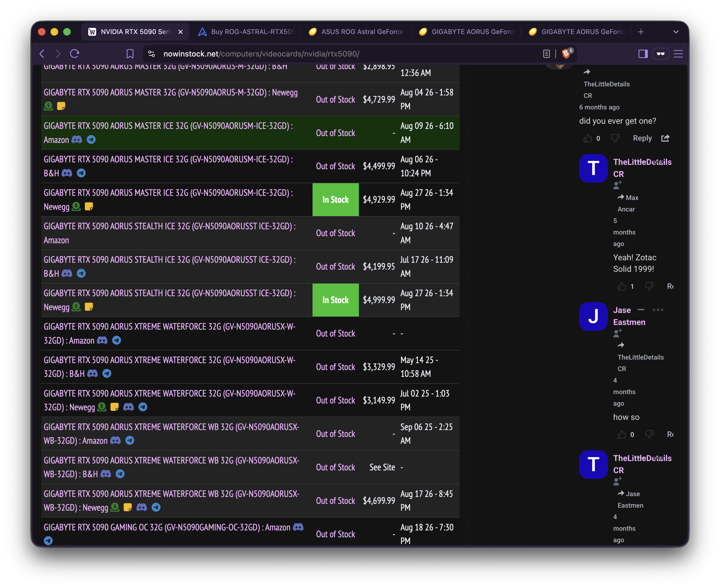Click green dollar icon on AORUS MASTER ICE Newegg row
The height and width of the screenshot is (588, 720).
(x=76, y=206)
